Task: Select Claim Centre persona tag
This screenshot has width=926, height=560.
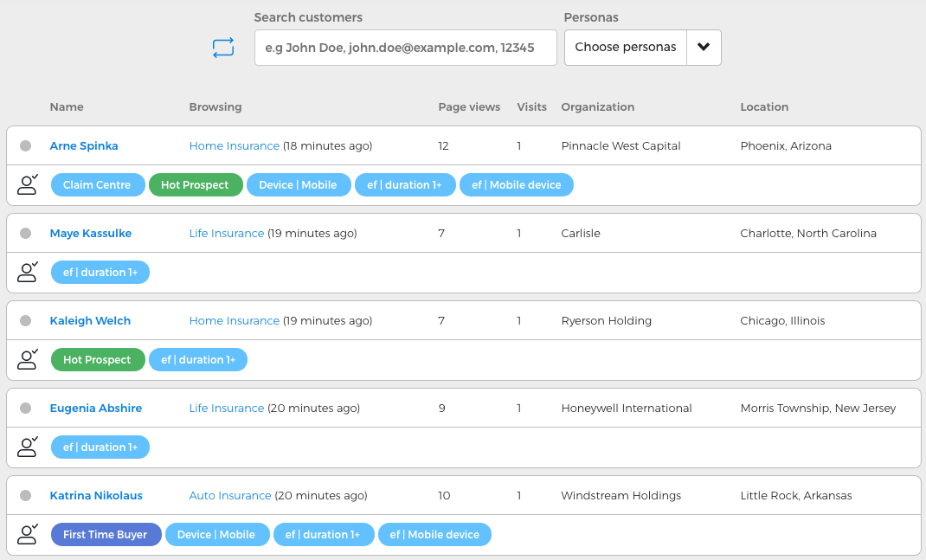Action: click(x=97, y=185)
